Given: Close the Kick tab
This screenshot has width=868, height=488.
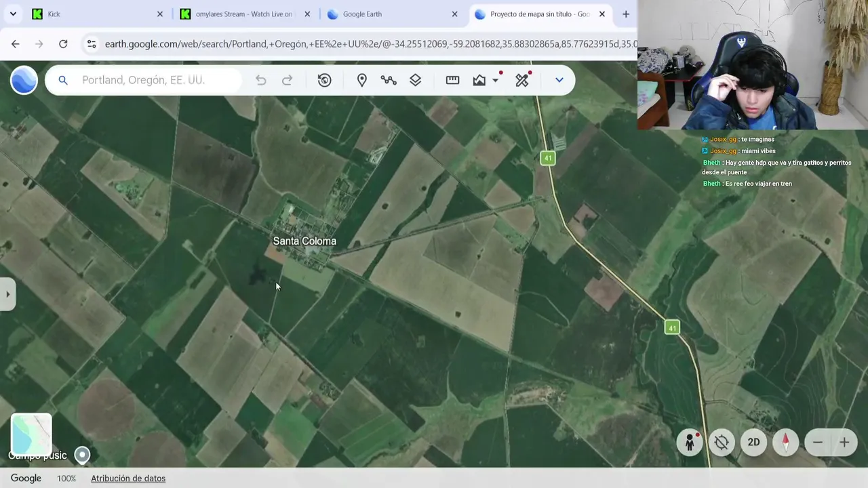Looking at the screenshot, I should point(160,14).
